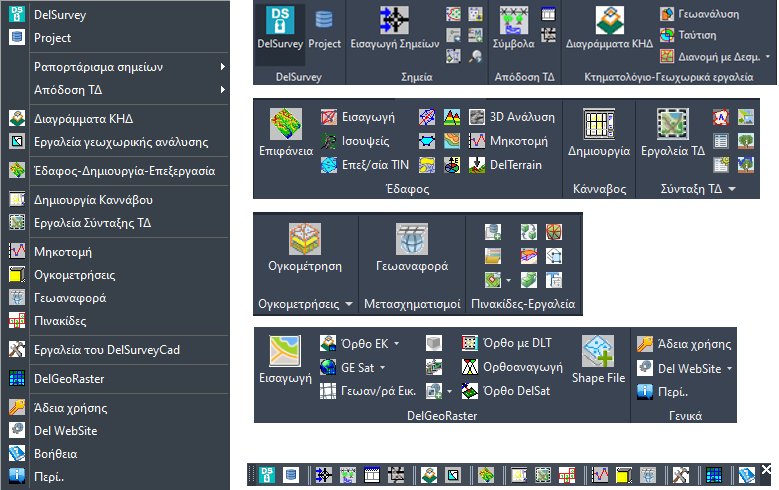779x490 pixels.
Task: Launch the DelTerrain tool
Action: (505, 165)
